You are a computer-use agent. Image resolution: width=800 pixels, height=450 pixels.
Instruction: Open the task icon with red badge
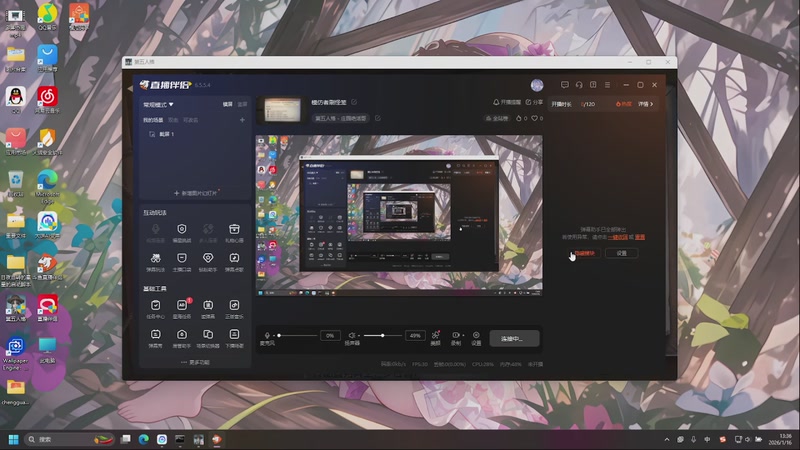[x=182, y=305]
